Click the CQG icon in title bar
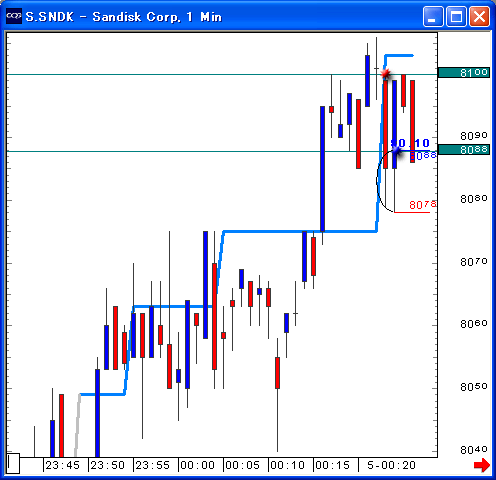The width and height of the screenshot is (496, 480). pos(14,16)
